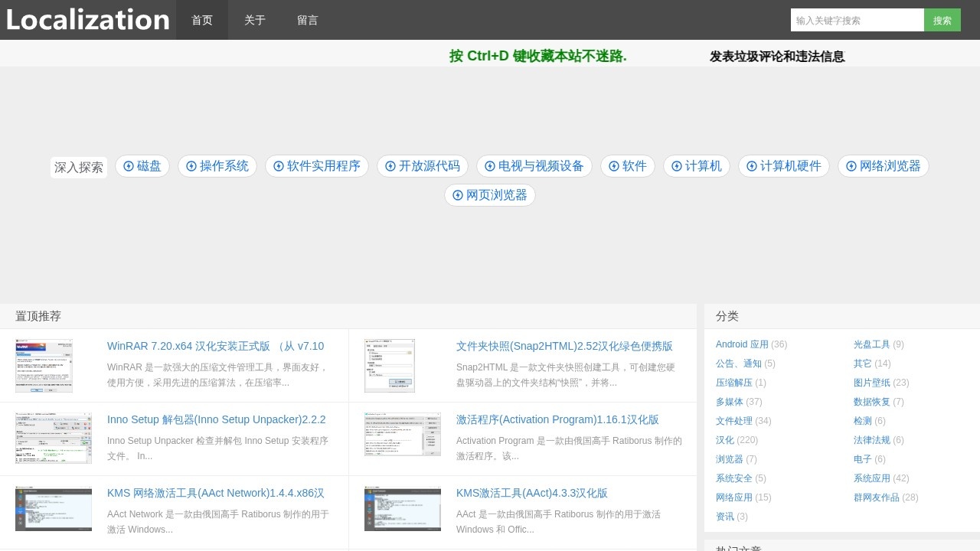
Task: Open the 文件夹快照 Snap2HTML article link
Action: (564, 346)
